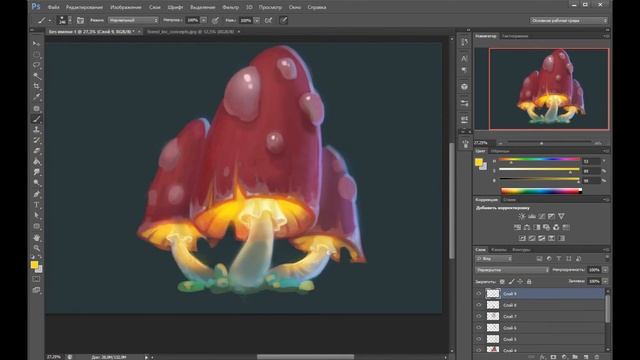Toggle Quick Mask mode in toolbox
640x360 pixels.
click(x=36, y=279)
